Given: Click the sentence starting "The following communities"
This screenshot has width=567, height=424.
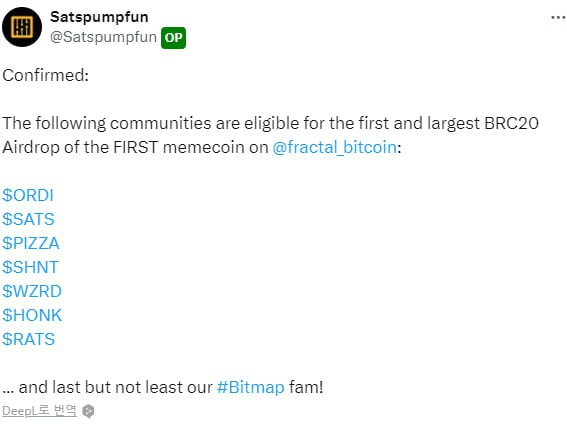Looking at the screenshot, I should (x=270, y=123).
